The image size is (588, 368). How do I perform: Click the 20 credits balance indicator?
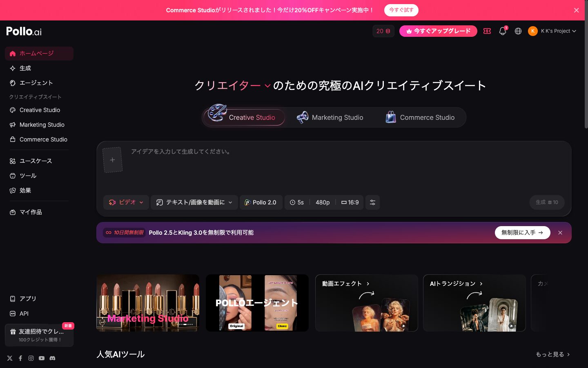click(x=383, y=31)
